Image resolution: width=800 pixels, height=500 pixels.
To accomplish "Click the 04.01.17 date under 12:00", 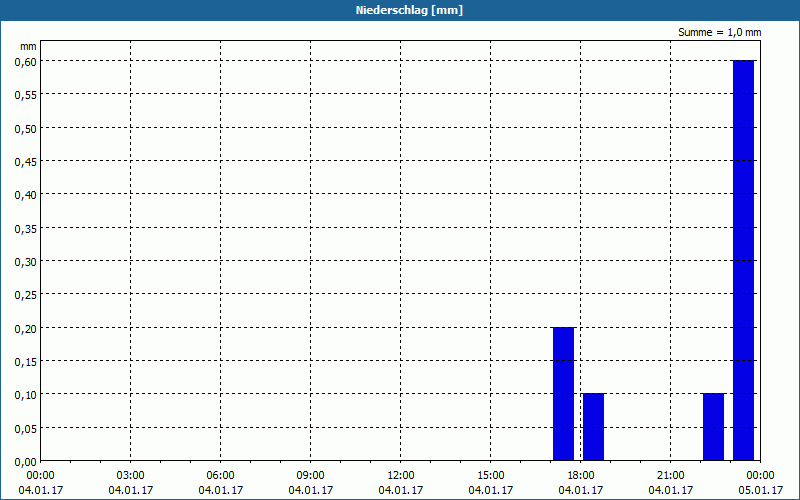I will 401,490.
